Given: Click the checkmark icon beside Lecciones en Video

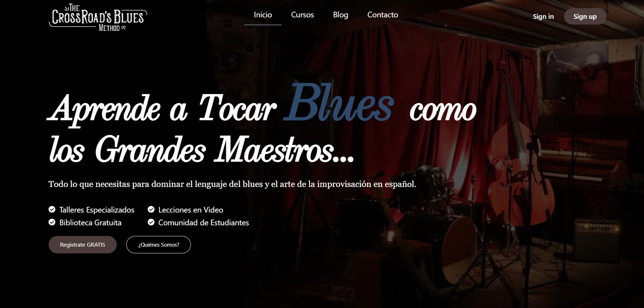Looking at the screenshot, I should pos(151,209).
